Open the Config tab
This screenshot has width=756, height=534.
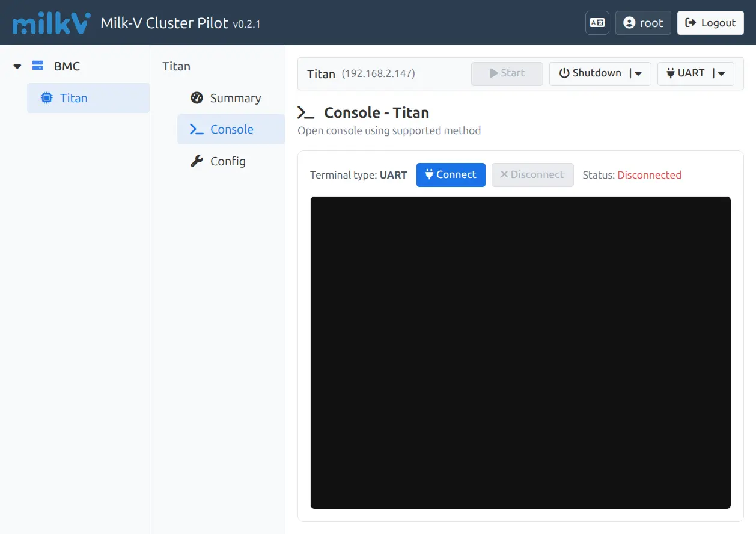point(227,161)
